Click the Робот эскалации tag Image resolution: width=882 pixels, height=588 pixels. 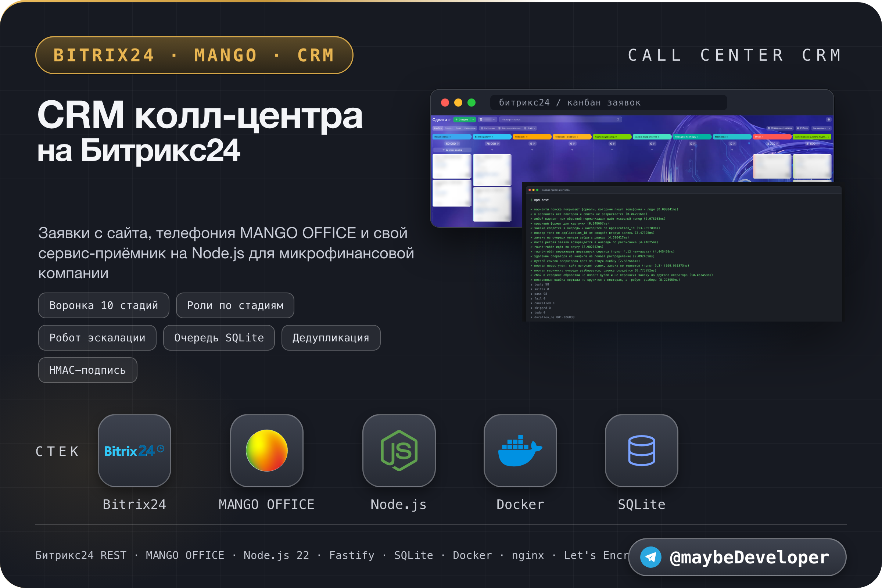tap(97, 338)
